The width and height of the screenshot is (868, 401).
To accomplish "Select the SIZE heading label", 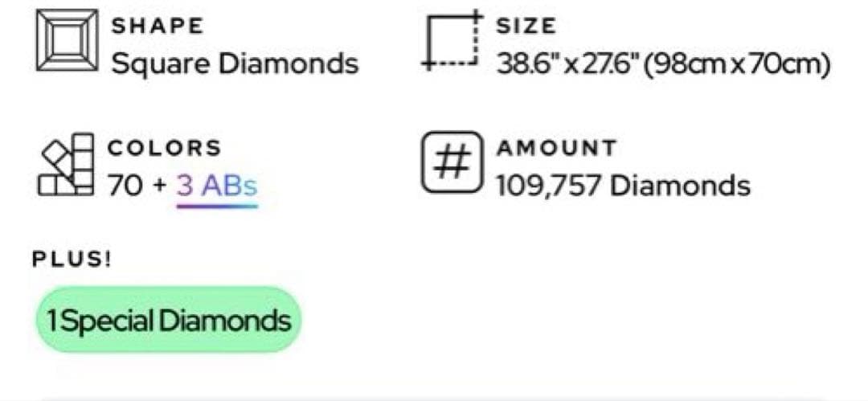I will pos(526,25).
